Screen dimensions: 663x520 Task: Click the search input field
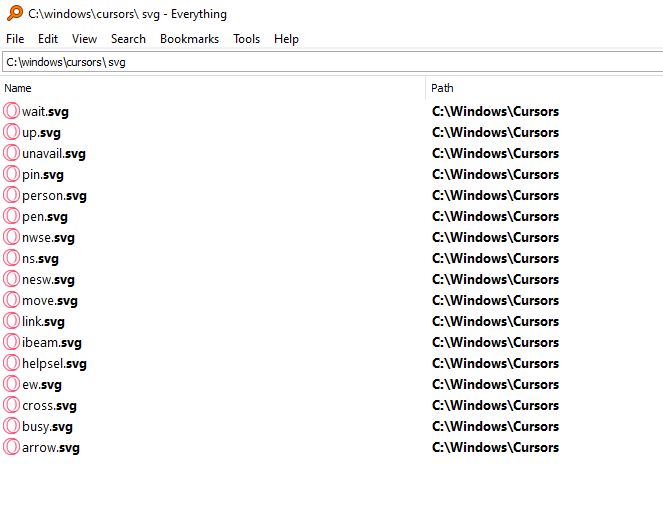click(x=330, y=62)
